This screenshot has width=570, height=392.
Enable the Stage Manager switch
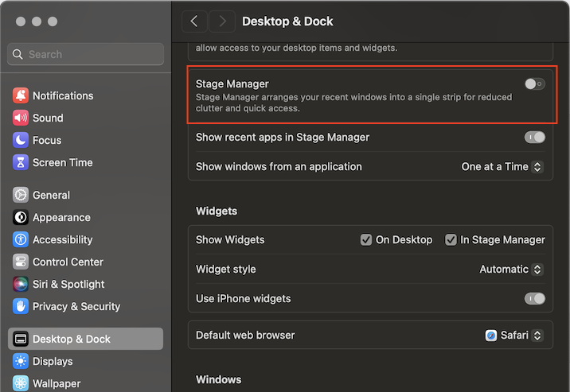535,83
